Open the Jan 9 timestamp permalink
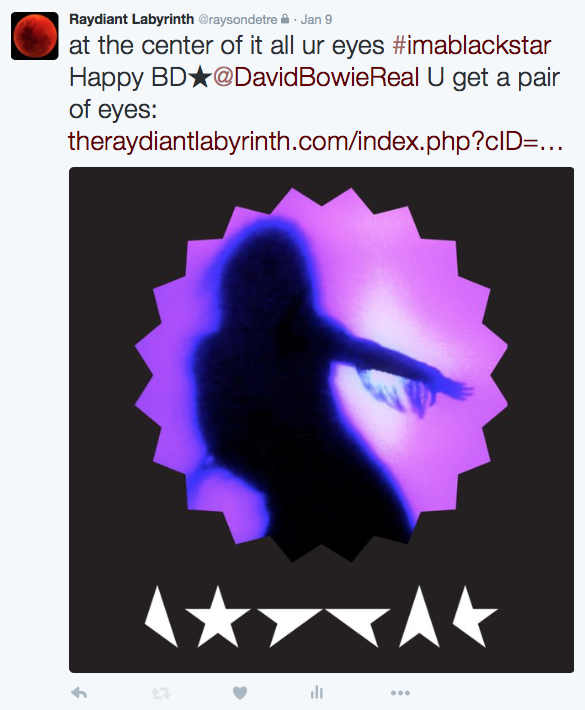Viewport: 585px width, 710px height. [316, 19]
